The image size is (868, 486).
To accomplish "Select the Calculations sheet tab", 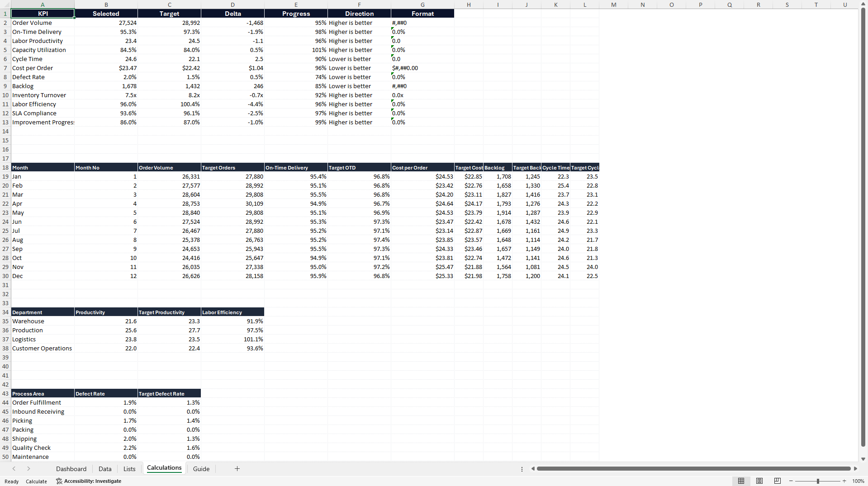I will point(164,468).
